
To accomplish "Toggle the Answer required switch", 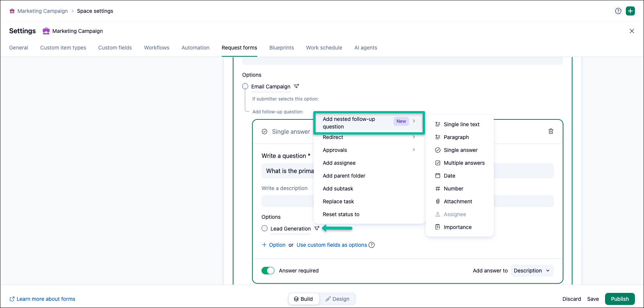I will coord(268,271).
